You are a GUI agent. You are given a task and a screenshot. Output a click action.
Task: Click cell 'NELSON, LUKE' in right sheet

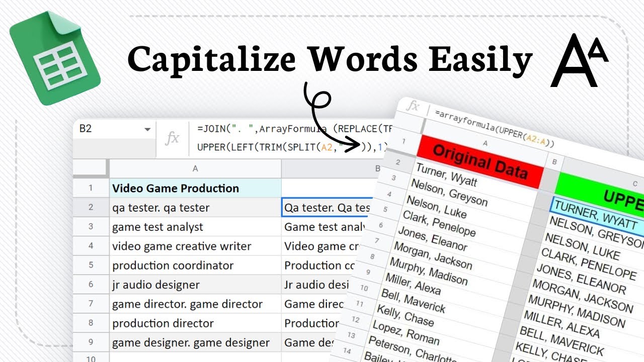click(x=582, y=246)
